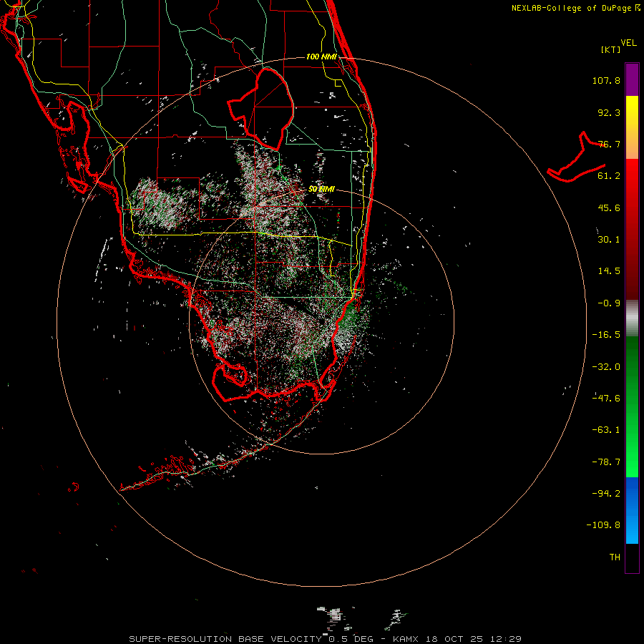Click the bright red segment of the color bar
The image size is (644, 644).
pyautogui.click(x=632, y=181)
